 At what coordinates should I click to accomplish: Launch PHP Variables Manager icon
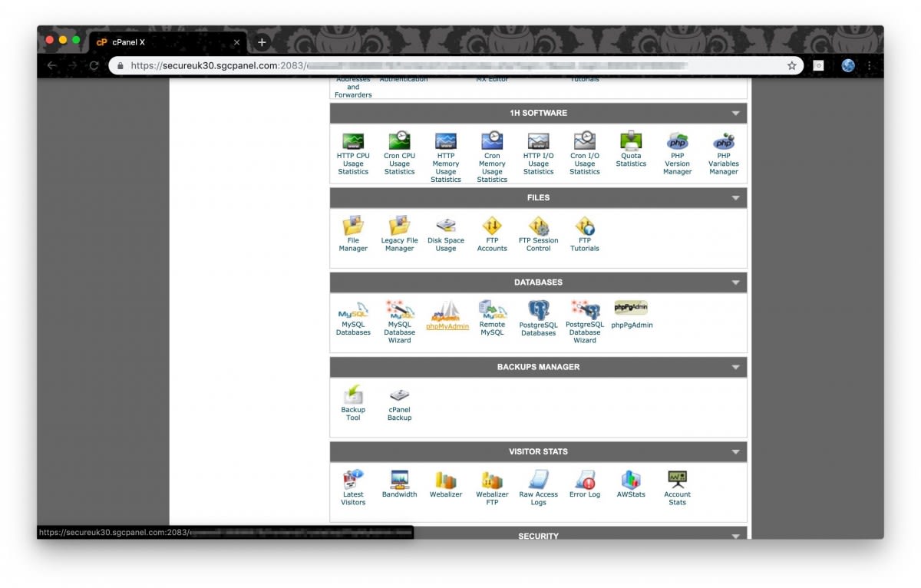click(x=724, y=141)
